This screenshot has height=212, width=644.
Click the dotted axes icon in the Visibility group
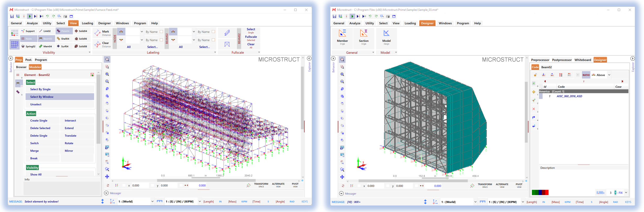tap(14, 33)
